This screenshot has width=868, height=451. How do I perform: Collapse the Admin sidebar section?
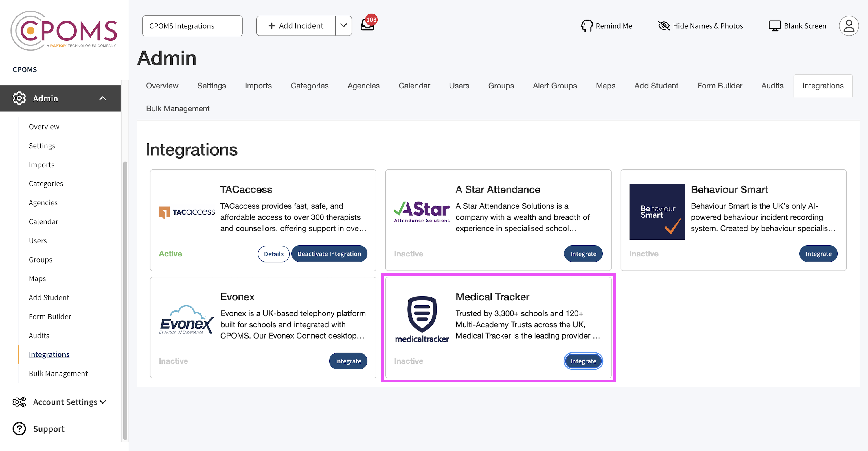(x=103, y=98)
